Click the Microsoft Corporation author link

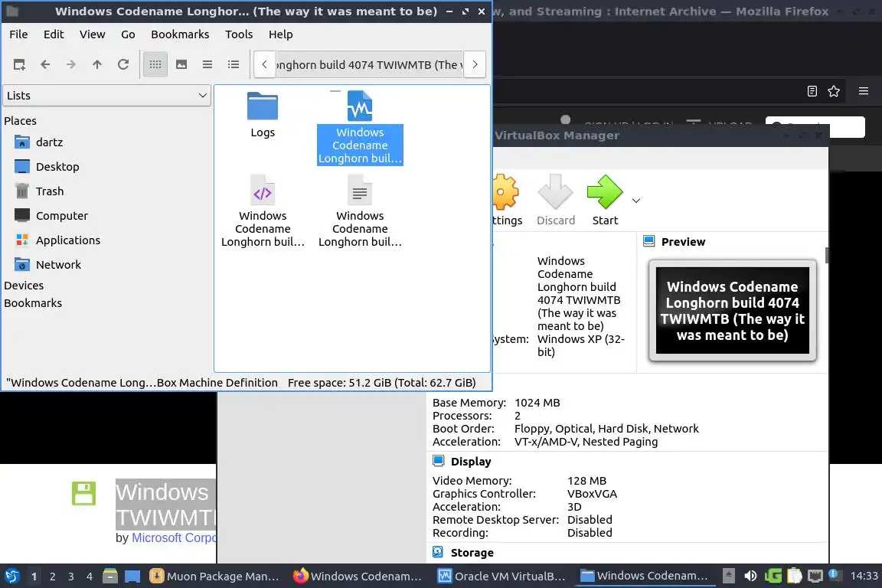(x=174, y=538)
